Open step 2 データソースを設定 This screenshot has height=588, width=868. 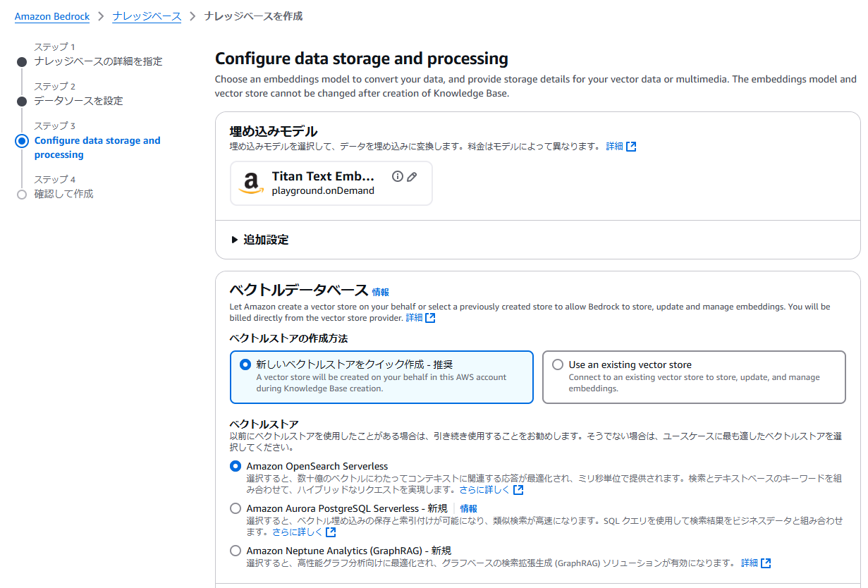78,101
